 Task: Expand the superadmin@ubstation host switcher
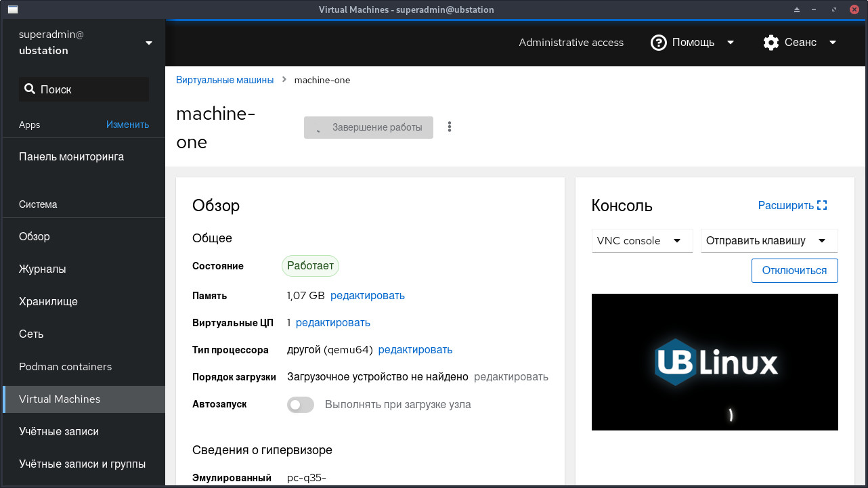click(84, 43)
